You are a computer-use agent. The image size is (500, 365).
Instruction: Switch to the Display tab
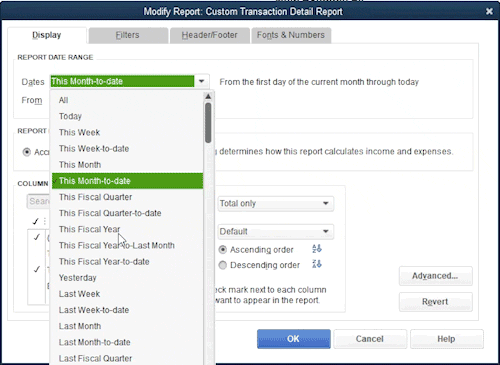click(x=47, y=35)
